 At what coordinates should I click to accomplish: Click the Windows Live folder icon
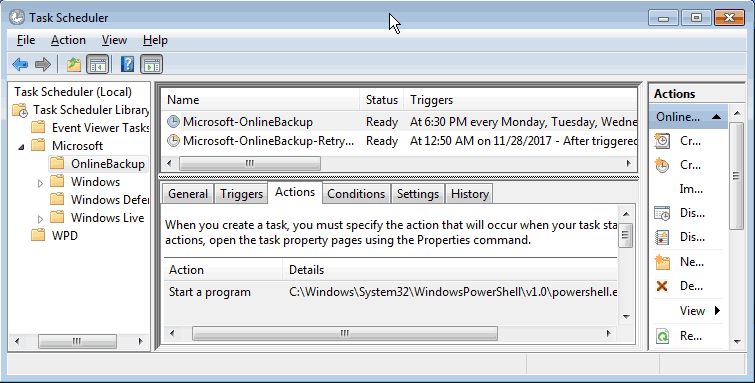click(57, 218)
